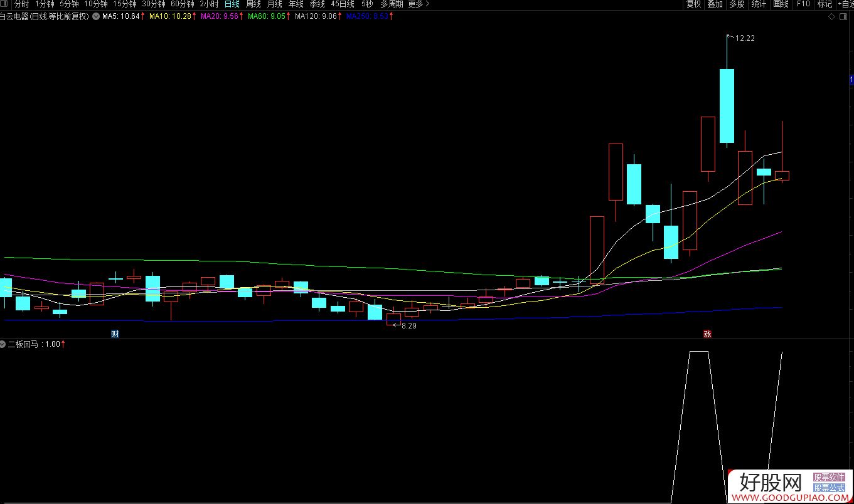Screen dimensions: 854x504
Task: Select the 5秒 period
Action: pyautogui.click(x=367, y=4)
